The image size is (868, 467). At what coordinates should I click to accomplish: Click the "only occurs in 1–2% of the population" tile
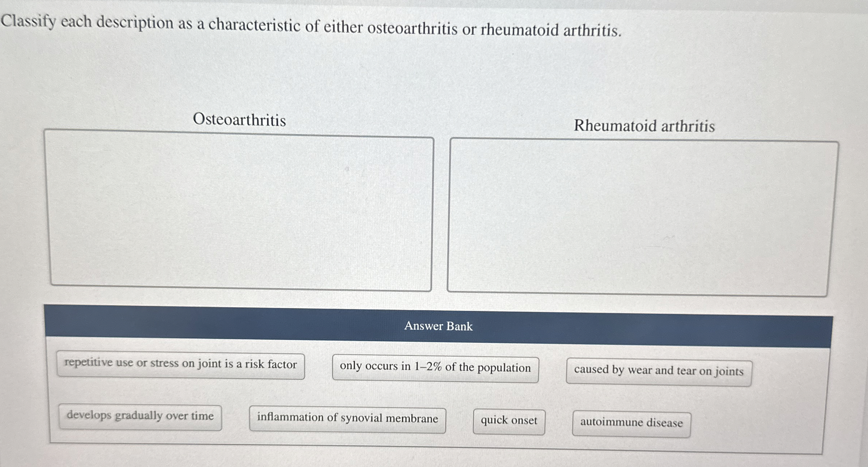pos(435,367)
